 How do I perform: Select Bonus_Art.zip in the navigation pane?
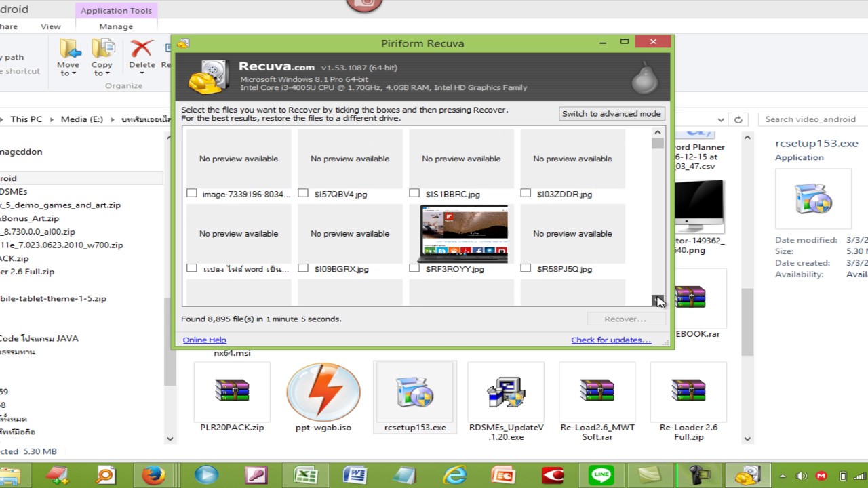[31, 218]
